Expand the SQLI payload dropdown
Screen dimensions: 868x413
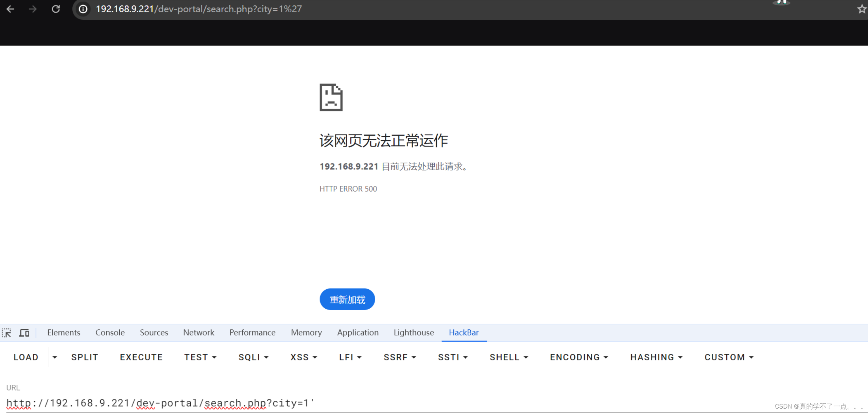coord(266,357)
